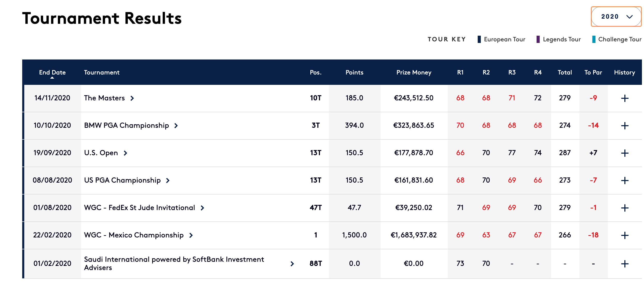Click the chevron arrow beside BMW PGA Championship

(176, 126)
